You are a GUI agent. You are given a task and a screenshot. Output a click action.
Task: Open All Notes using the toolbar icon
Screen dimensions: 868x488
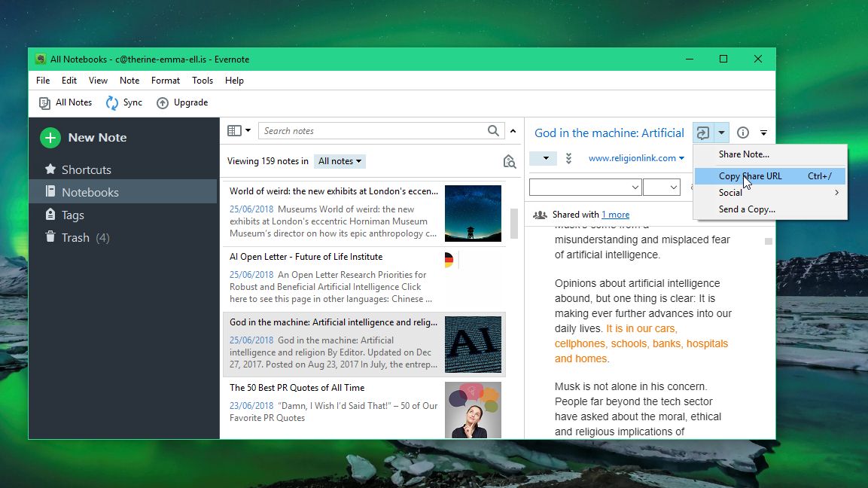click(x=43, y=102)
